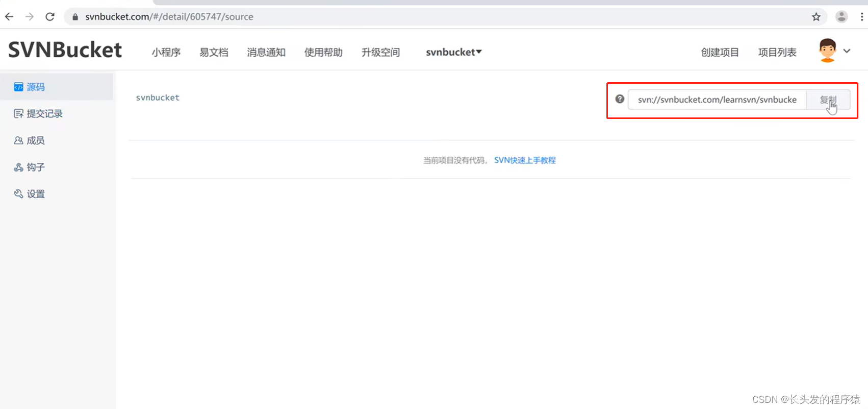
Task: Click the SVN repository URL field
Action: (717, 100)
